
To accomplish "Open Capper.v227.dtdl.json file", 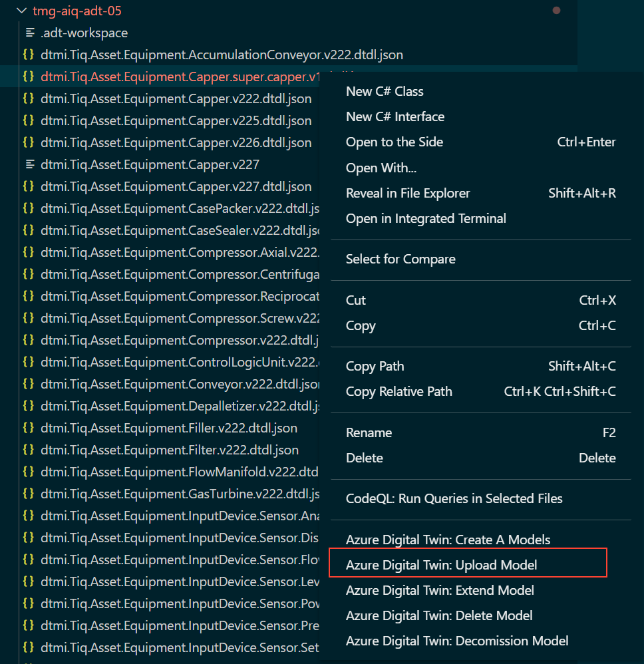I will point(176,187).
